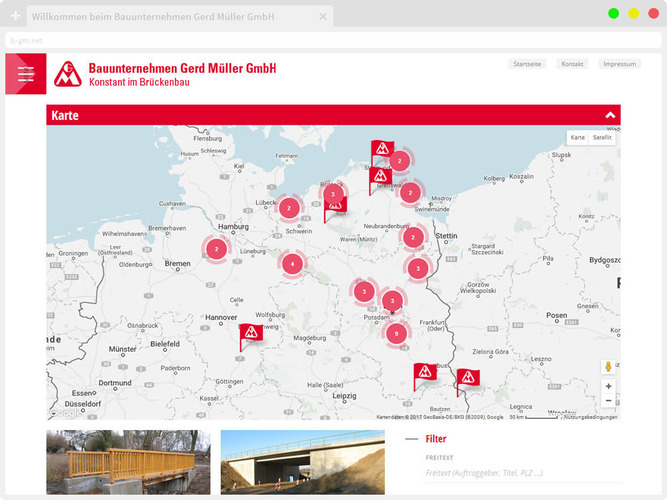The height and width of the screenshot is (500, 667).
Task: Select the cluster marker showing 4
Action: [292, 264]
